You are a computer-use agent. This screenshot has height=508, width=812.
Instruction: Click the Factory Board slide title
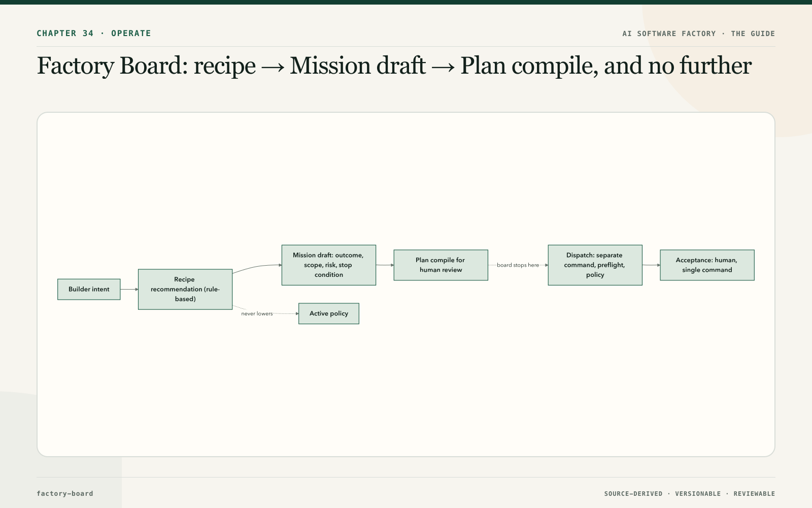point(394,66)
